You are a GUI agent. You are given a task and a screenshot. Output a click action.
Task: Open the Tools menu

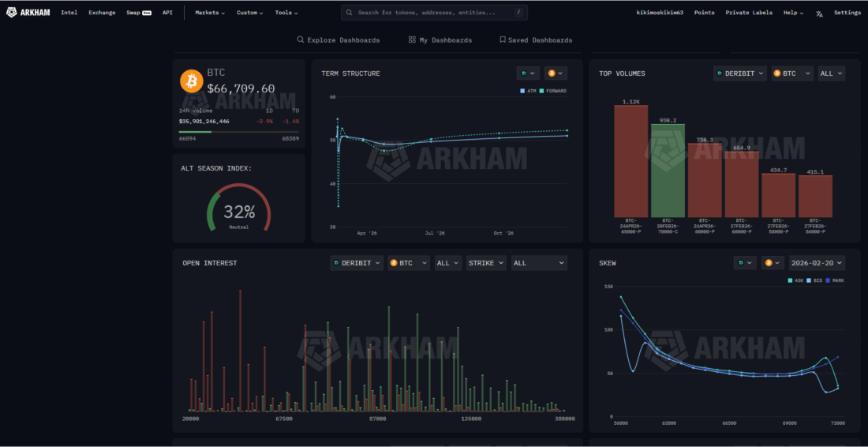[x=286, y=13]
